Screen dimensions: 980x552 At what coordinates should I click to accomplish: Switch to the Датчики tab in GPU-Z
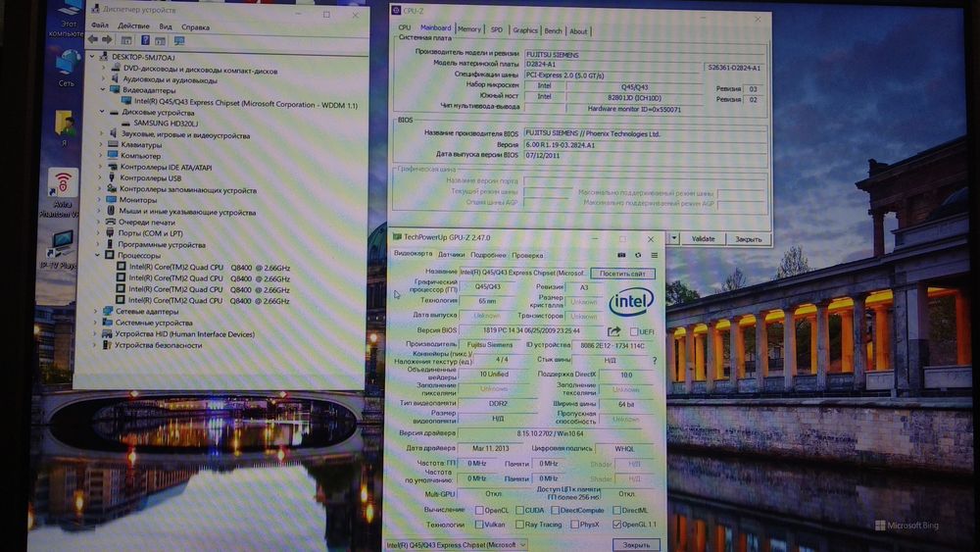coord(451,255)
